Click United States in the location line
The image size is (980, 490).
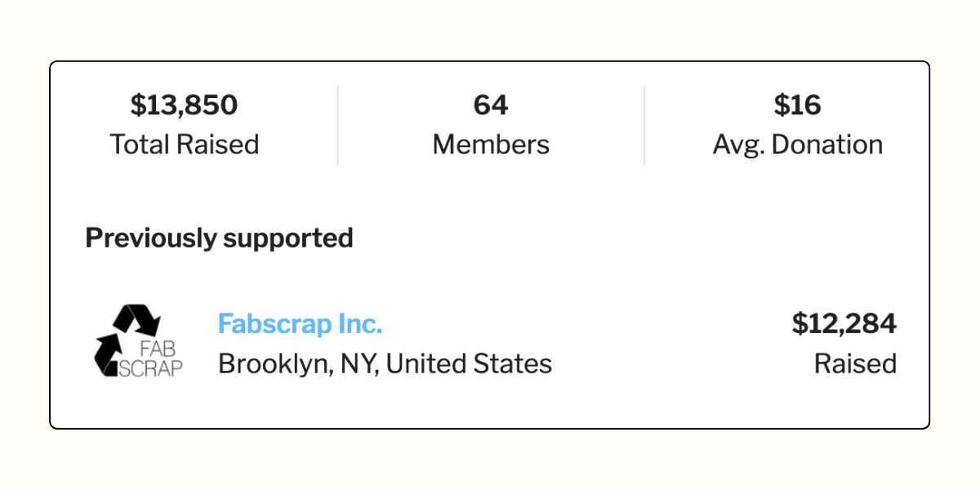[x=469, y=363]
